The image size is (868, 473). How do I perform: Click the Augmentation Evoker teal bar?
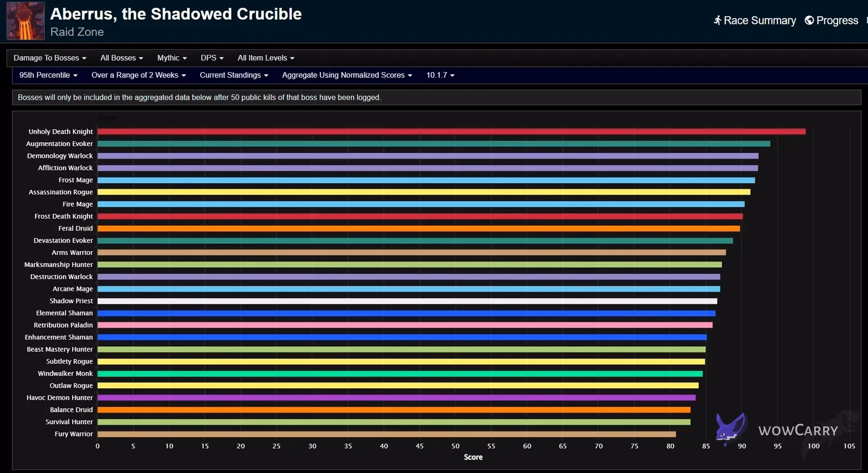pyautogui.click(x=434, y=144)
